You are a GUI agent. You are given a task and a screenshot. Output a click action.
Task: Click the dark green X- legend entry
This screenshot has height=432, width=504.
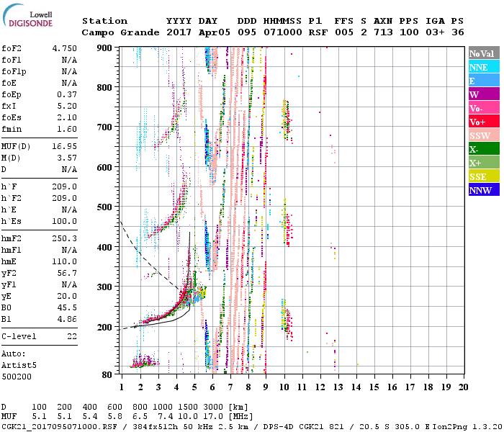pyautogui.click(x=482, y=149)
